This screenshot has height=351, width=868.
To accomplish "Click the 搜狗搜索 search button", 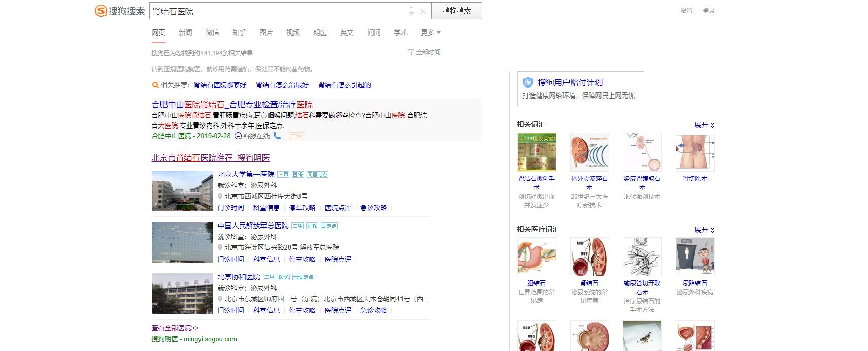I will (x=456, y=11).
